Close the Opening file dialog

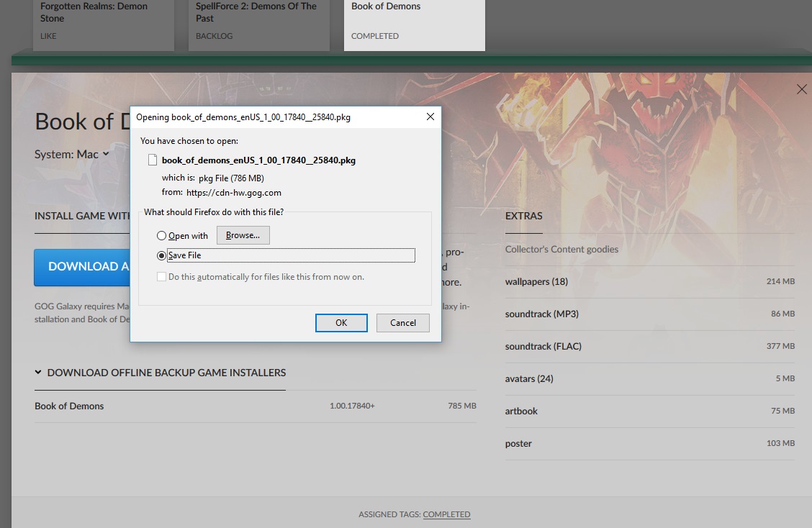coord(430,117)
